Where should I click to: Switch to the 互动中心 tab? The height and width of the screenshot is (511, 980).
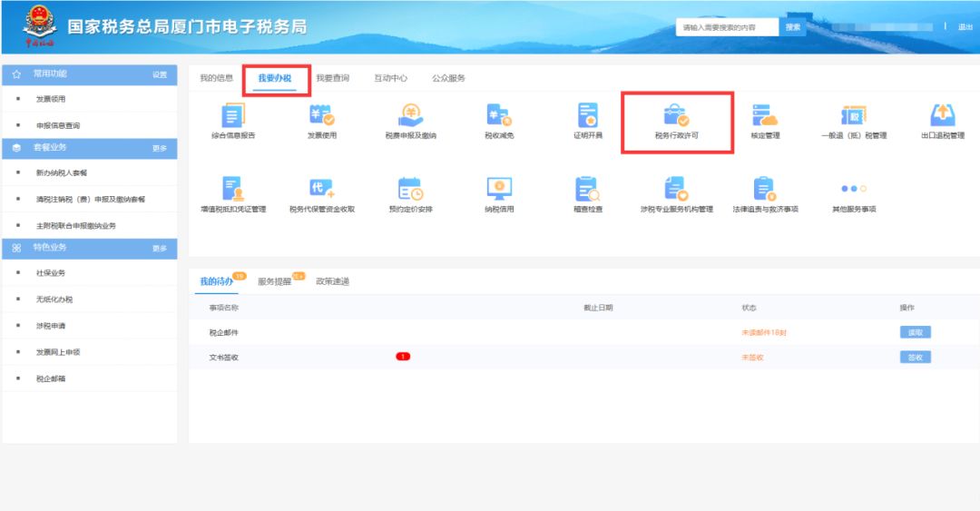pos(390,78)
